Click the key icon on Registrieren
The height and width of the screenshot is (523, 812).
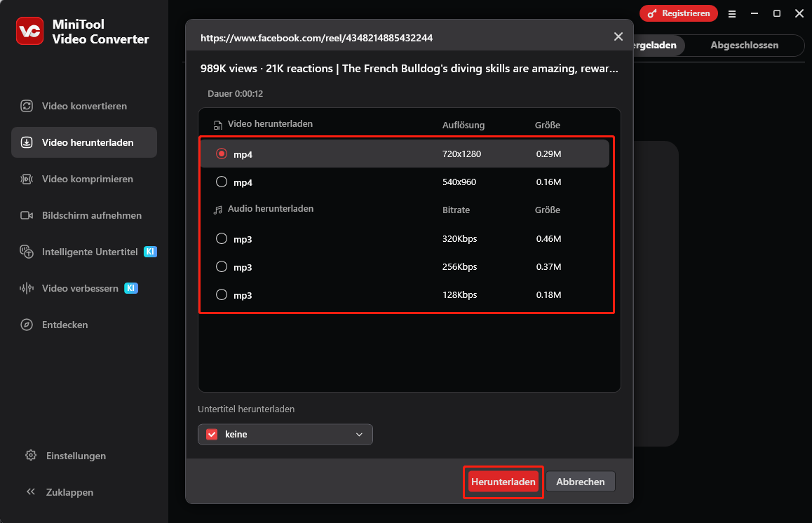tap(652, 13)
